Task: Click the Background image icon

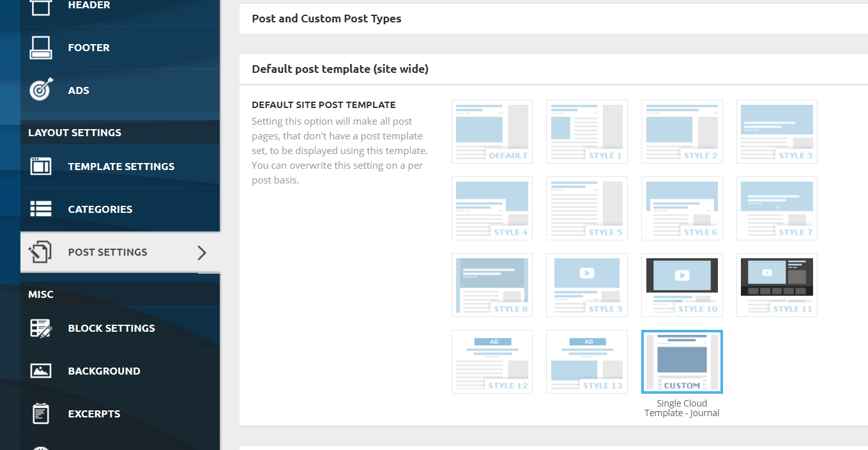Action: point(41,371)
